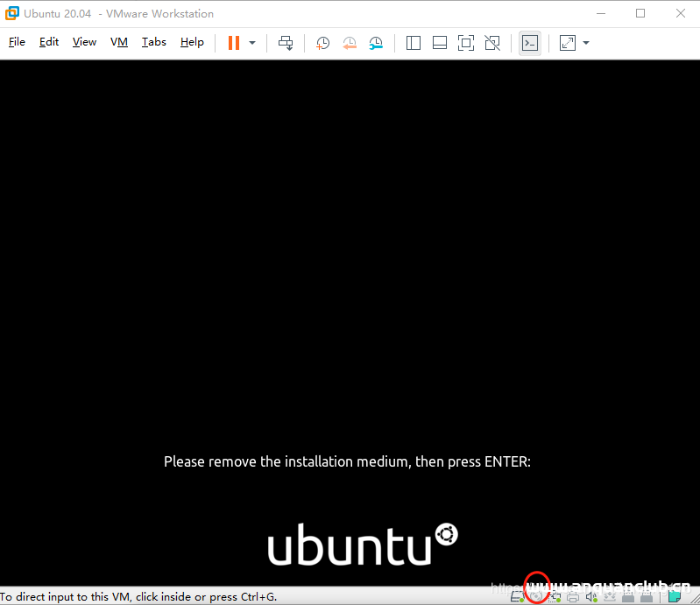This screenshot has width=700, height=605.
Task: Toggle the thumbnail bar view
Action: point(440,42)
